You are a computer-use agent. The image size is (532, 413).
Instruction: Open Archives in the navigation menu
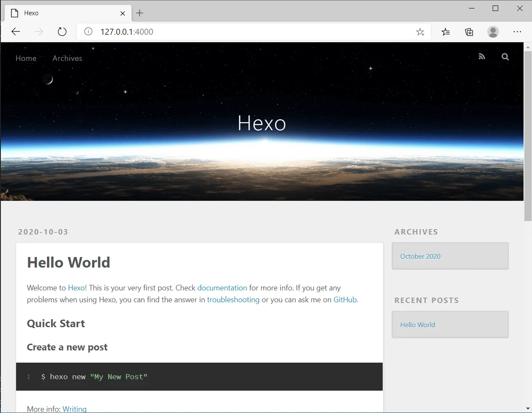tap(67, 58)
